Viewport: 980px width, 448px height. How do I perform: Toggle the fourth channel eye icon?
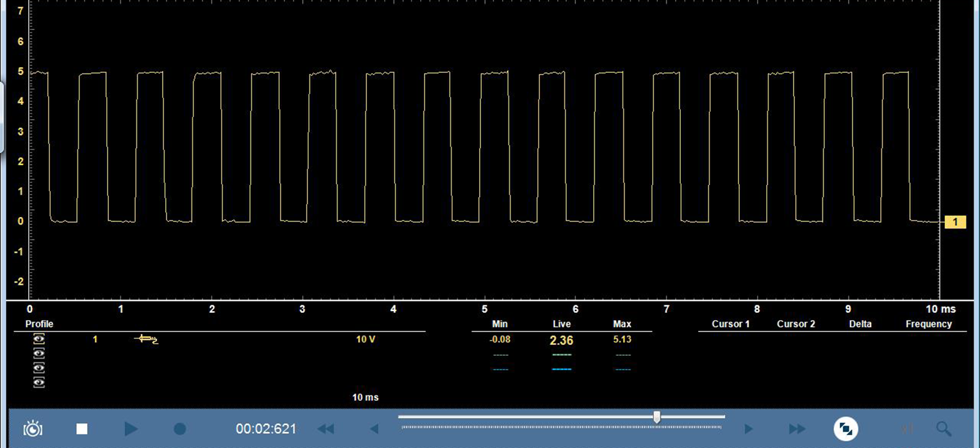point(39,382)
